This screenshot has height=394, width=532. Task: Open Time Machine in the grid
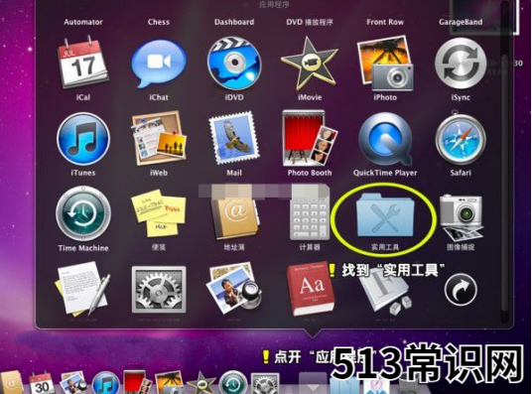(x=83, y=213)
